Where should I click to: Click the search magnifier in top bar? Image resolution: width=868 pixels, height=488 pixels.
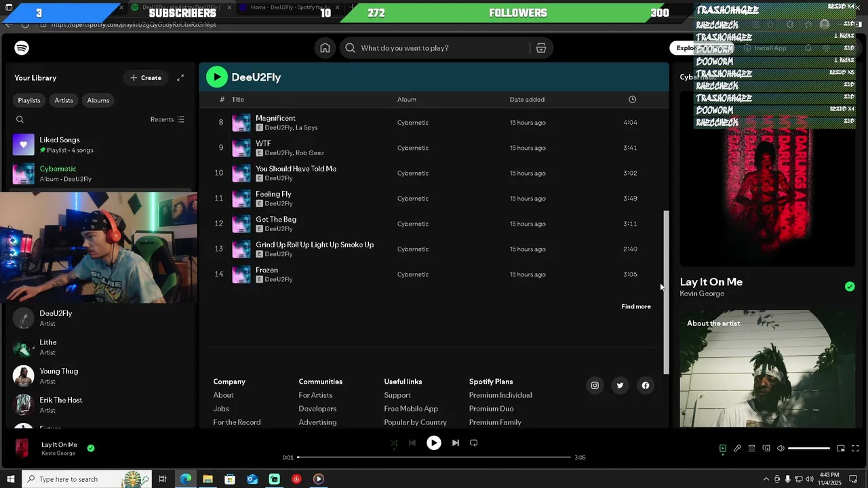[x=350, y=48]
